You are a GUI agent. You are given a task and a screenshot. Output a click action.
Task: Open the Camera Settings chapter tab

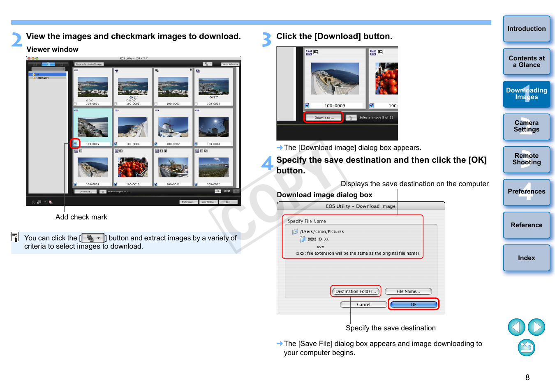[x=527, y=127]
